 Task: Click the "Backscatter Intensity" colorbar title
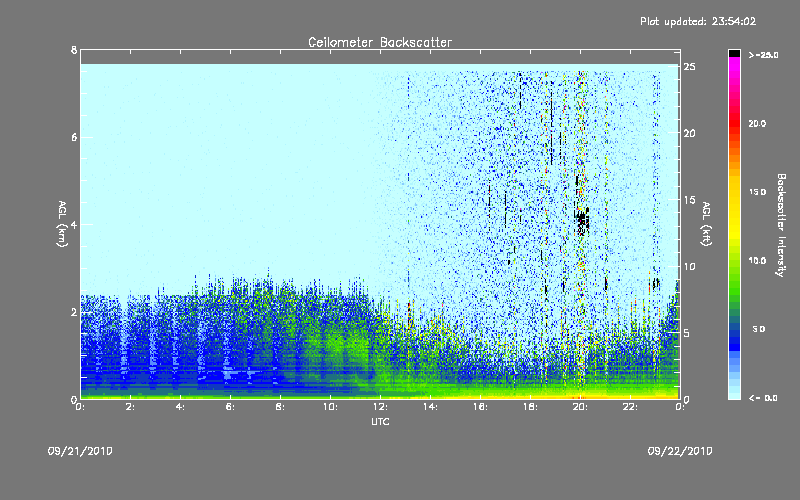[781, 225]
